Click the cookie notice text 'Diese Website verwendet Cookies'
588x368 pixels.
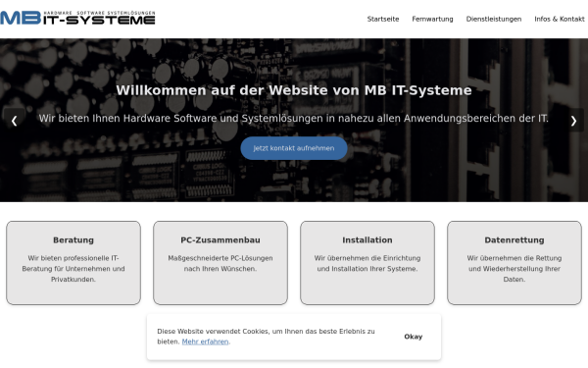(266, 336)
